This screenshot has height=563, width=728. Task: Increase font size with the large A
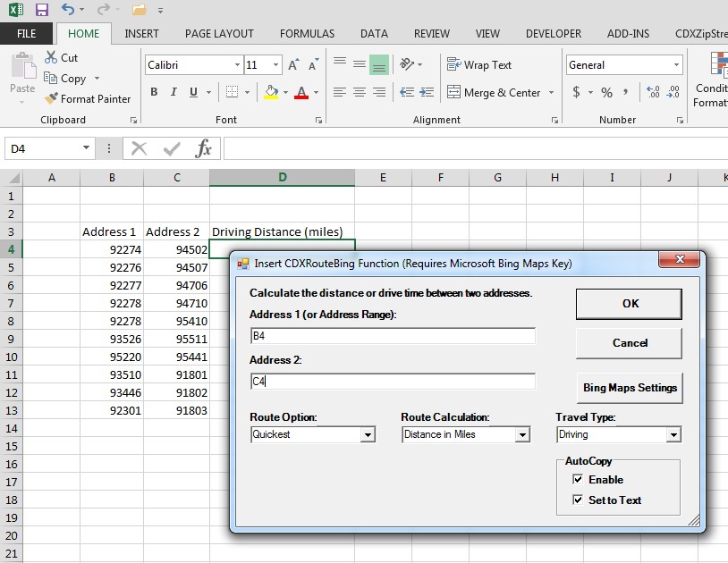coord(293,65)
